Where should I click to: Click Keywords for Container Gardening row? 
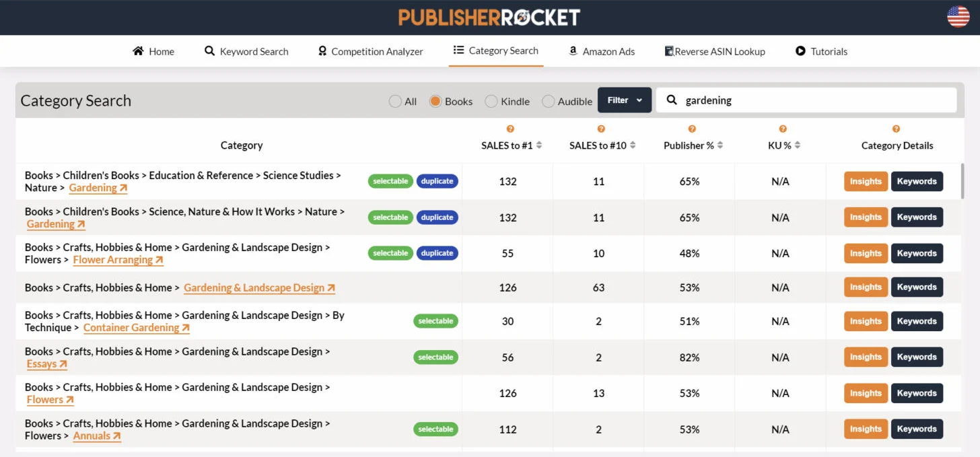pyautogui.click(x=917, y=321)
